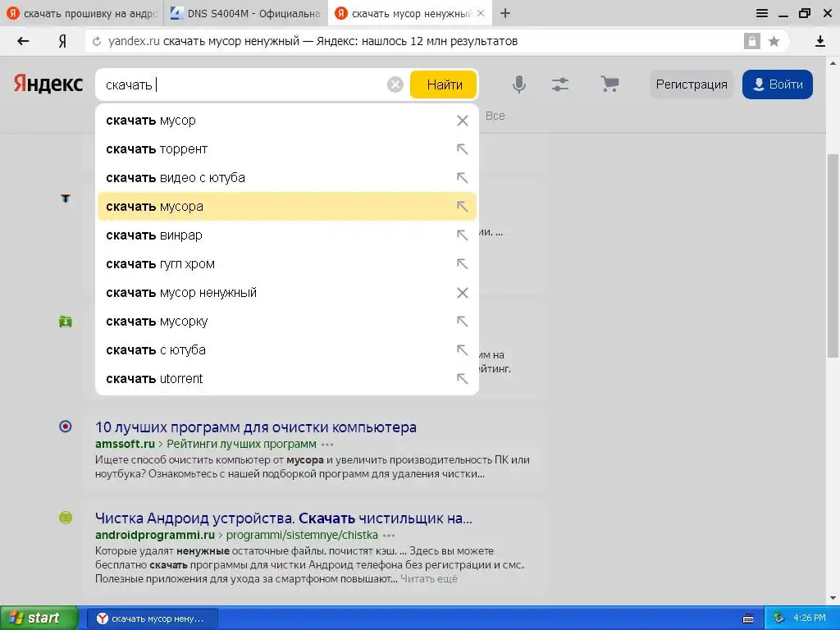
Task: Fill query using arrow beside 'скачать видео с ютуба'
Action: tap(463, 178)
